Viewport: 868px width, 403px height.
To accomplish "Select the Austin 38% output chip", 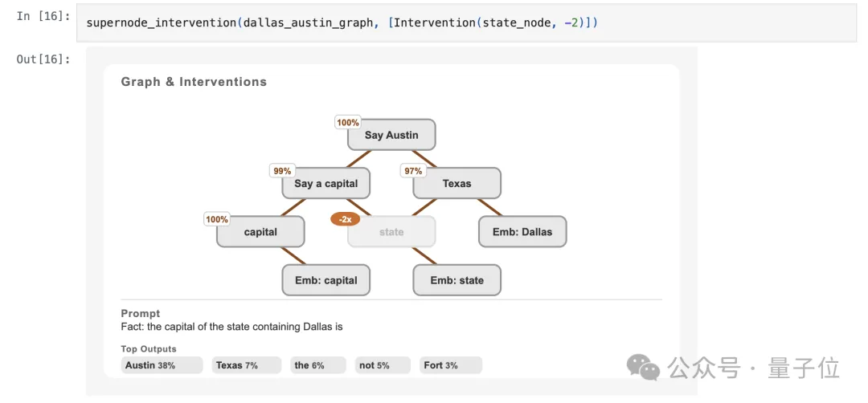I will 161,365.
